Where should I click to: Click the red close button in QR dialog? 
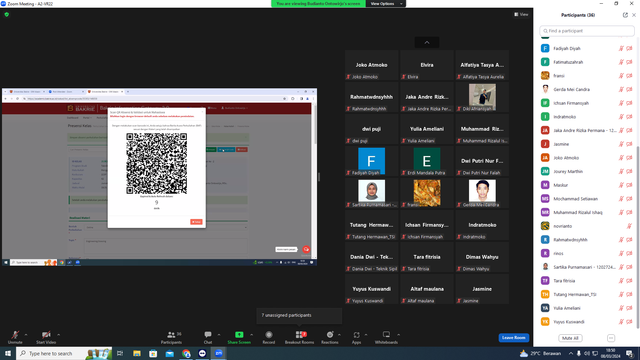(196, 222)
